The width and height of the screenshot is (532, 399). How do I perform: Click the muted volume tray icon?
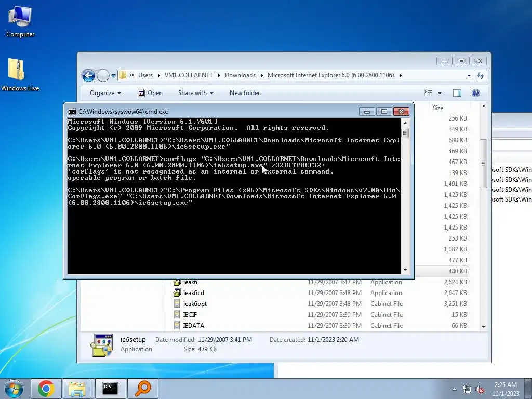[x=480, y=390]
